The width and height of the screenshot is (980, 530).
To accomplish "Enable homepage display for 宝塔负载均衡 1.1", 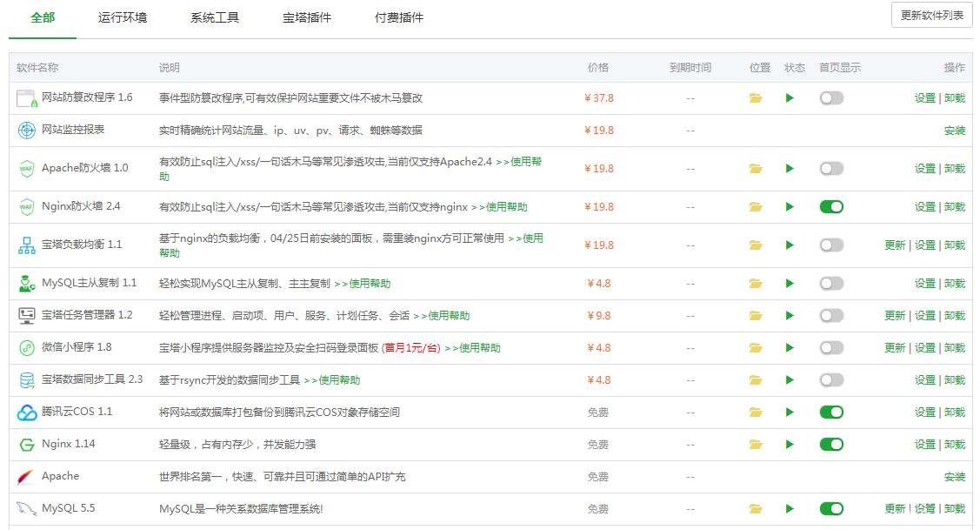I will coord(831,245).
